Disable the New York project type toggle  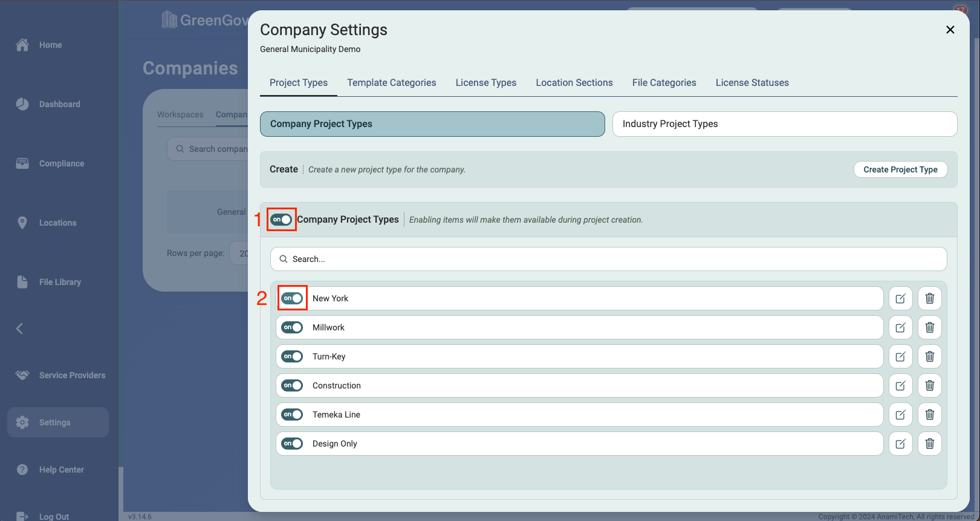(x=292, y=298)
